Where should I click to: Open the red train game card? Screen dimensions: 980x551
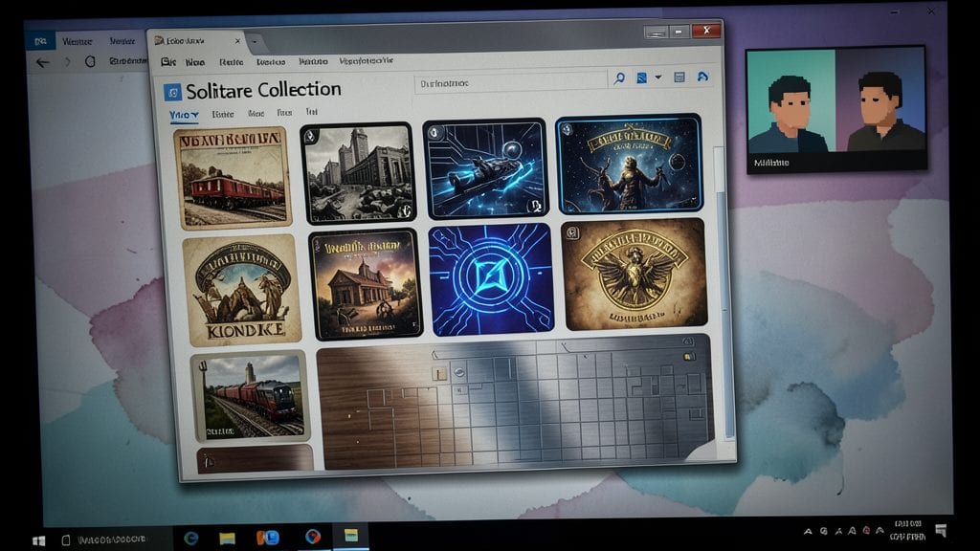234,177
